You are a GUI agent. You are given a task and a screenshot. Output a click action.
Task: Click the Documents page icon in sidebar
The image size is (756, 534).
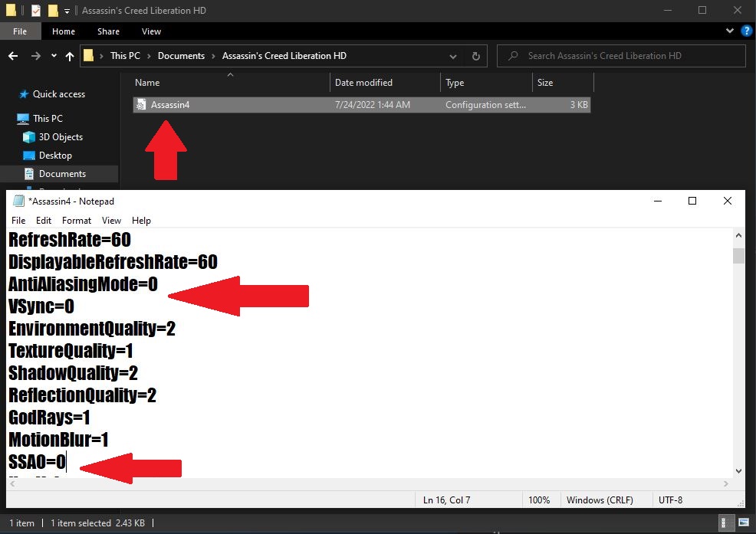(x=29, y=173)
